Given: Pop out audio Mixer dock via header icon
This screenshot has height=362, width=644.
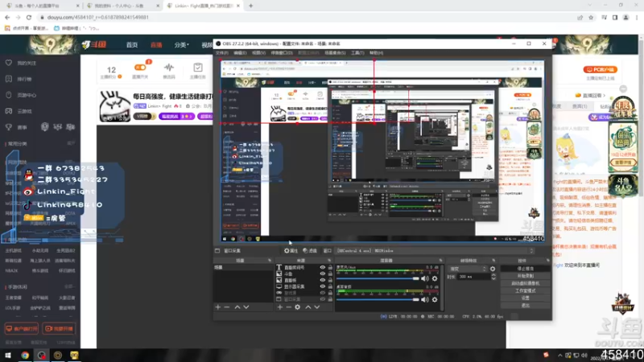Looking at the screenshot, I should tap(440, 261).
